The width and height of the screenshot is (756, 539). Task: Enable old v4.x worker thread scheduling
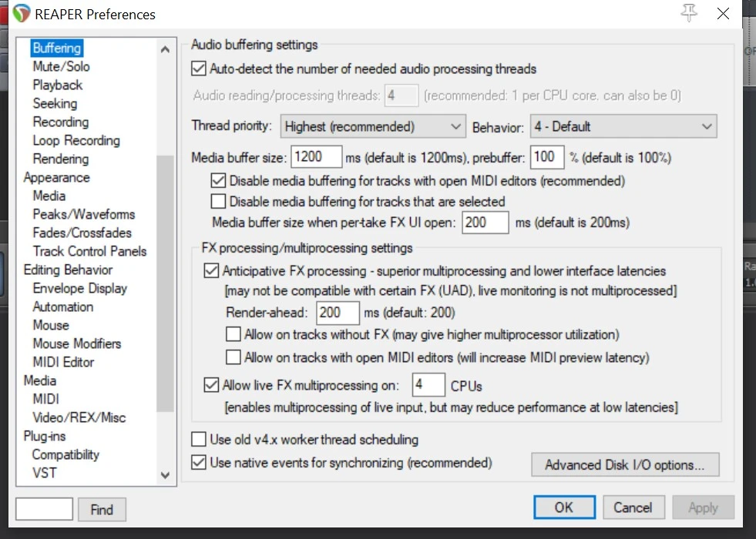(x=199, y=440)
